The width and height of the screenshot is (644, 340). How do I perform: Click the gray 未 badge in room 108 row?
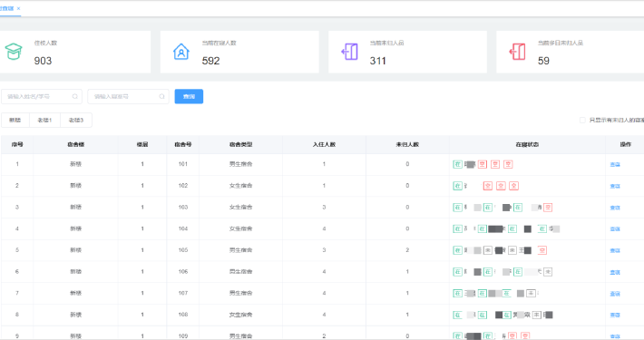click(537, 315)
